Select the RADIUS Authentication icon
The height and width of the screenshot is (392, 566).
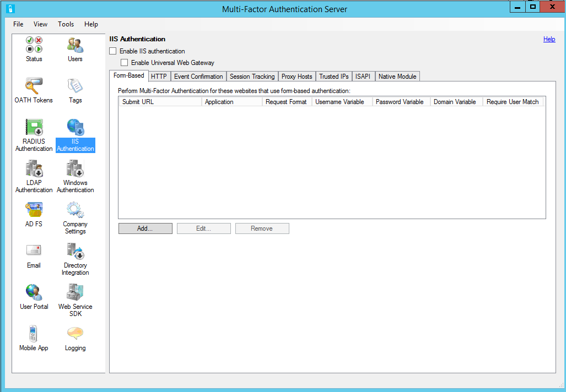point(34,135)
